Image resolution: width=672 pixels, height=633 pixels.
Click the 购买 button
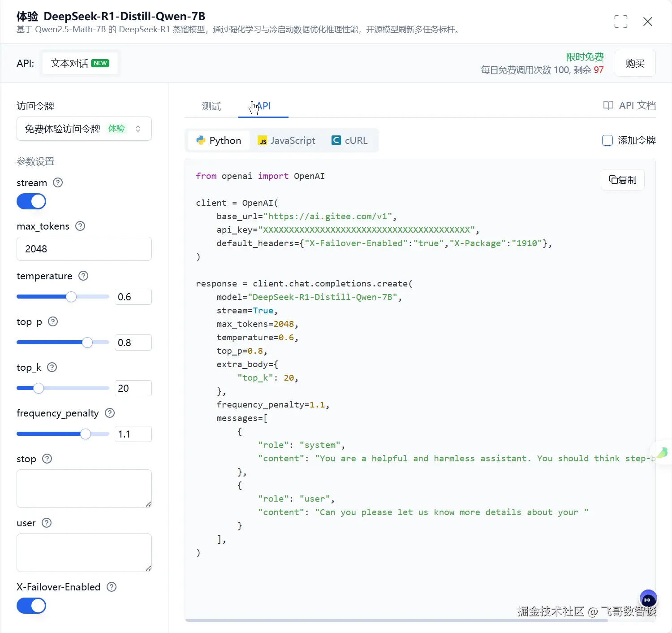[635, 63]
